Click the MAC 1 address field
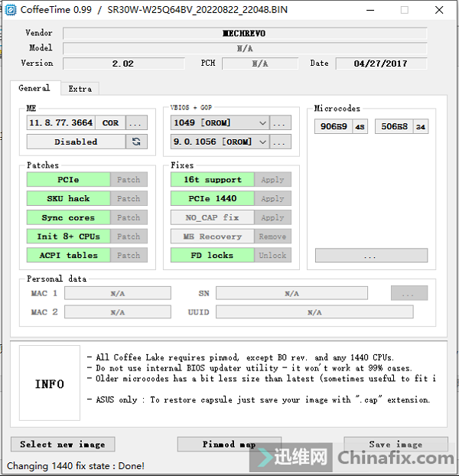The image size is (459, 476). click(118, 293)
